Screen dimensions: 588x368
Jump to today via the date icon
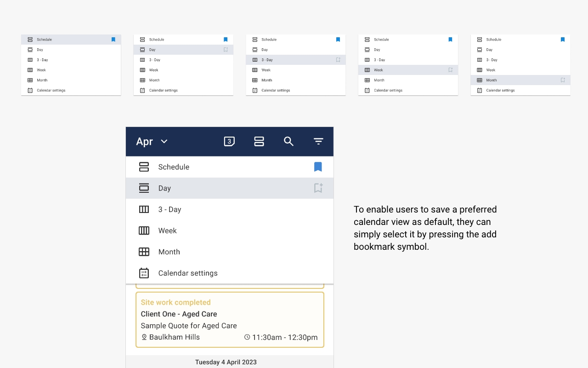pos(229,142)
